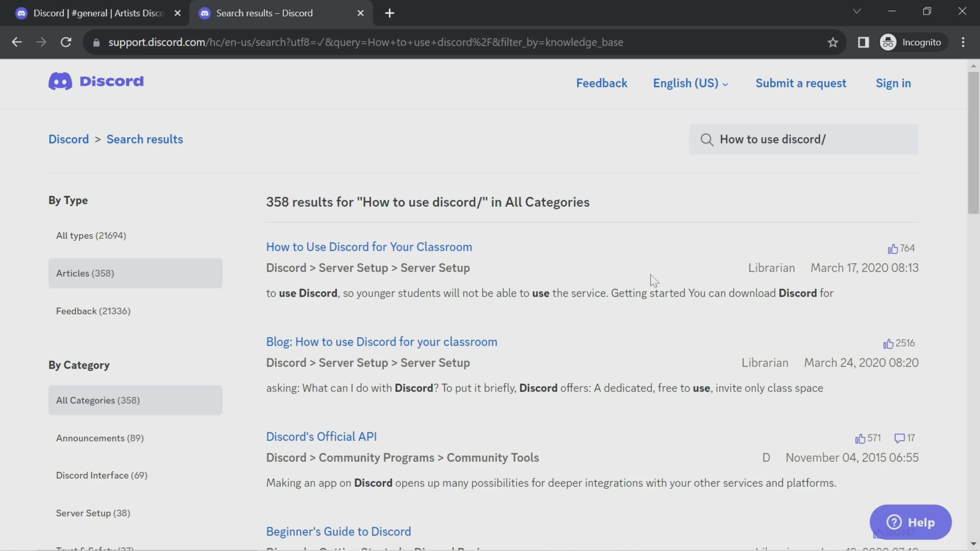Click thumbs-up 571 vote icon
The image size is (980, 551).
[860, 439]
